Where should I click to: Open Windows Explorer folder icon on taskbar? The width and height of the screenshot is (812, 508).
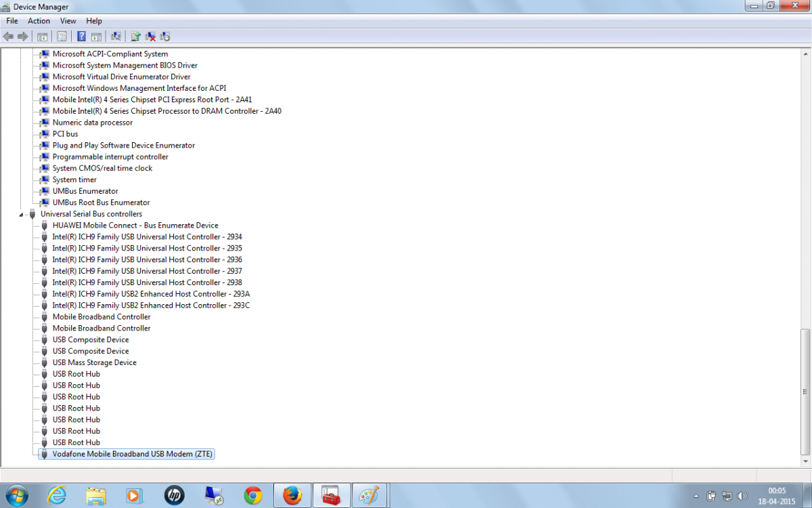pyautogui.click(x=96, y=495)
